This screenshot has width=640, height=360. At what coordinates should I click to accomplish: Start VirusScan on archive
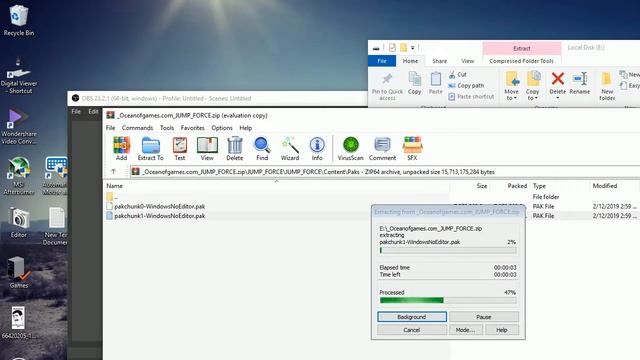(x=351, y=149)
